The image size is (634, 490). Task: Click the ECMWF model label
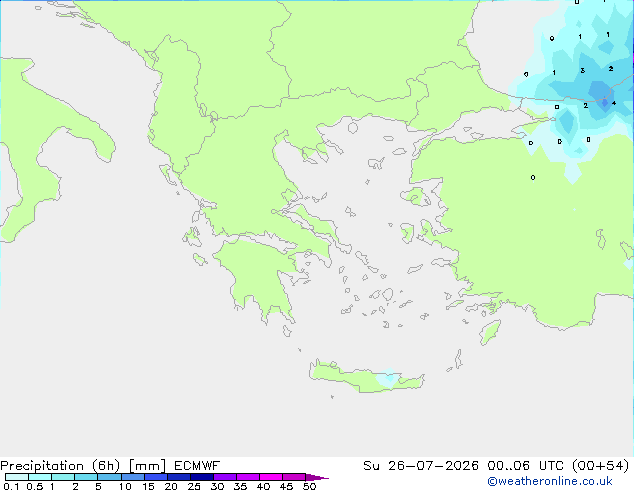tap(197, 466)
